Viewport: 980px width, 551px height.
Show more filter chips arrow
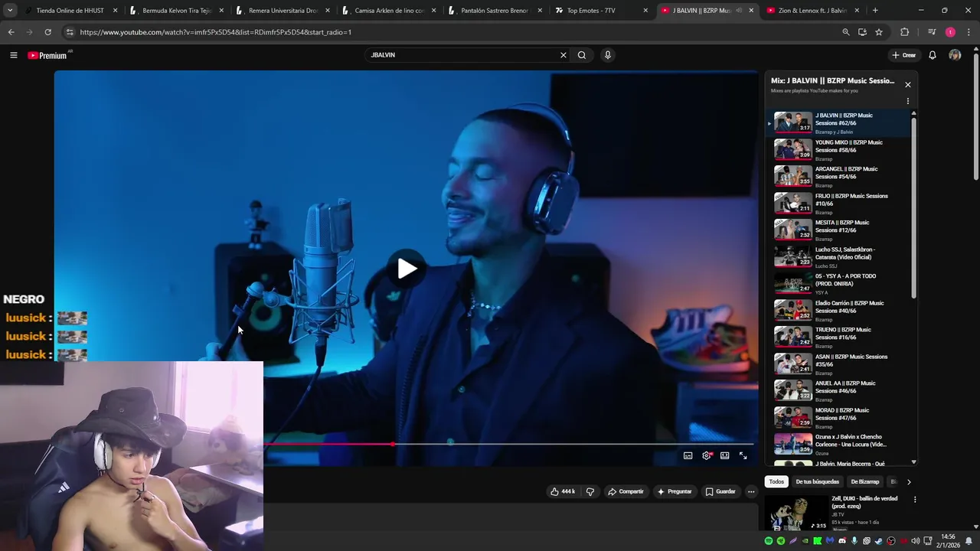coord(909,482)
